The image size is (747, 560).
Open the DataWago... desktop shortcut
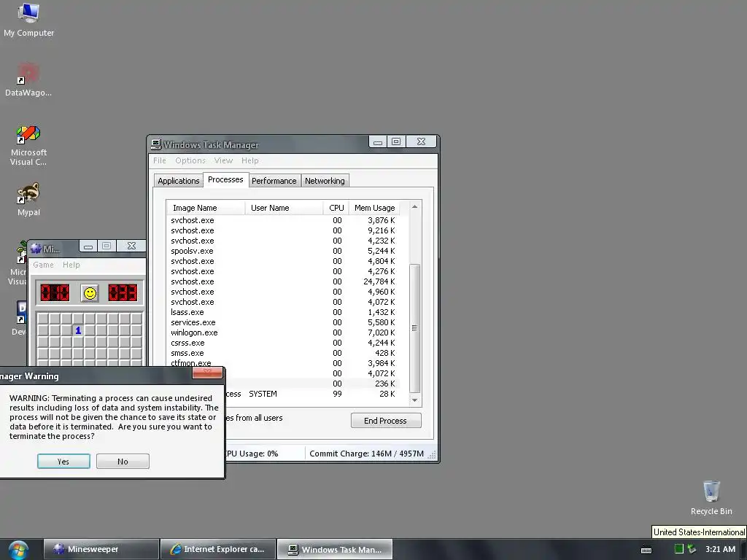pos(28,80)
